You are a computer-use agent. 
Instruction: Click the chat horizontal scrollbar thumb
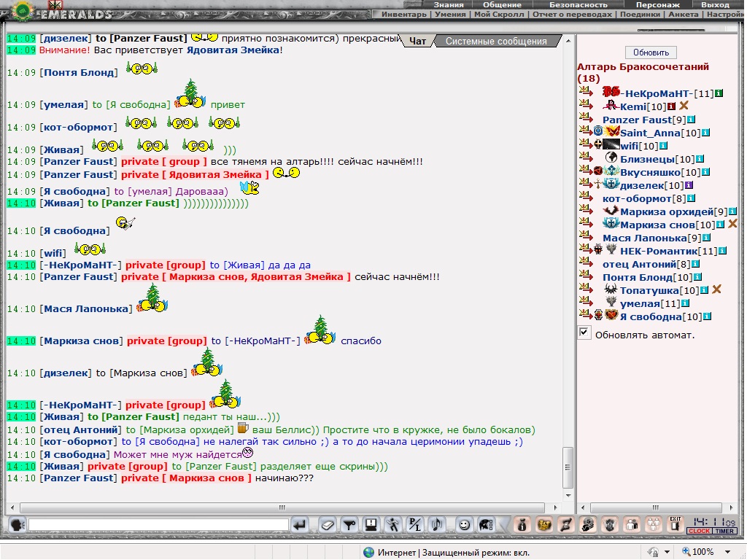(x=282, y=507)
